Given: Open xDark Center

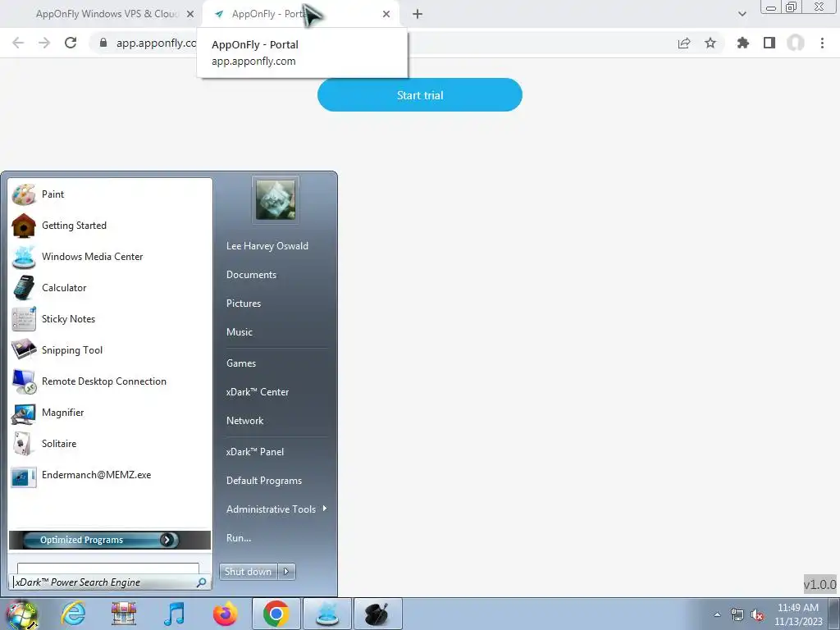Looking at the screenshot, I should 257,392.
